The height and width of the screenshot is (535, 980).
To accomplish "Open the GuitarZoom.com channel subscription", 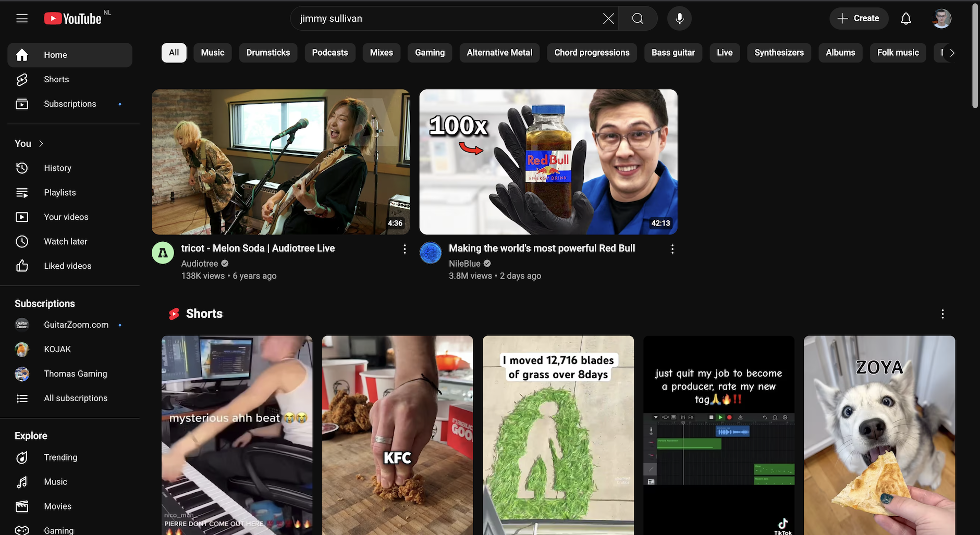I will pos(70,325).
